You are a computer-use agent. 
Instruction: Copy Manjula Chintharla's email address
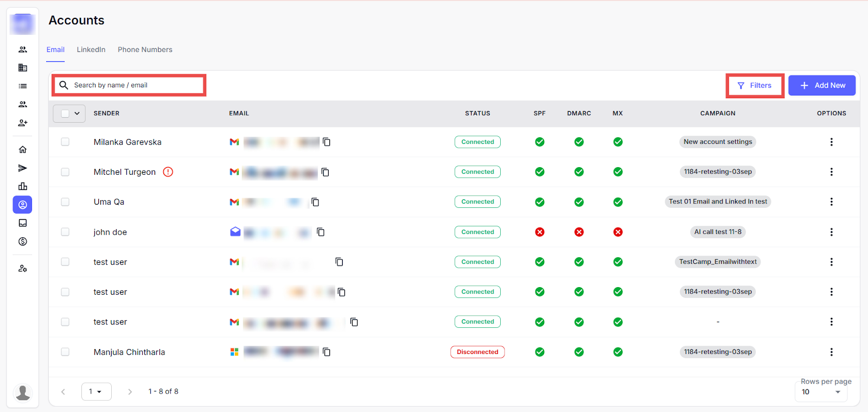pos(327,352)
